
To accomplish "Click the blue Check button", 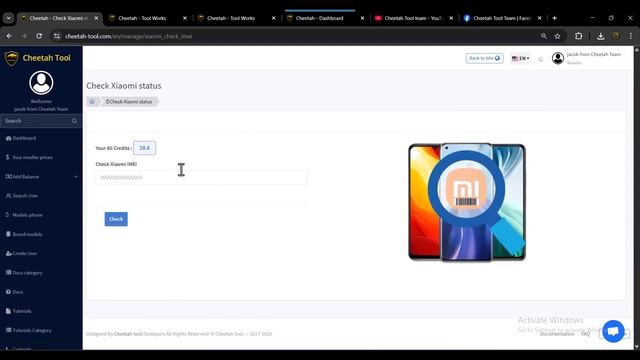I will [x=116, y=219].
